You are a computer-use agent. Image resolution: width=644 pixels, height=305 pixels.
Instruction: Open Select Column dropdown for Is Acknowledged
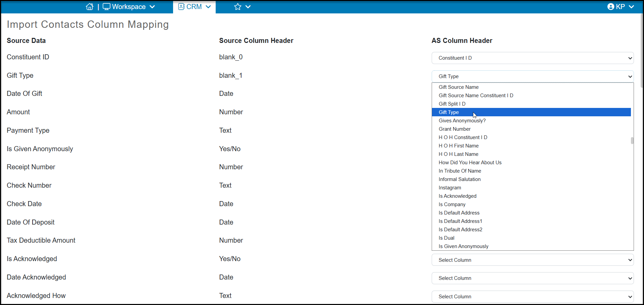(x=533, y=260)
